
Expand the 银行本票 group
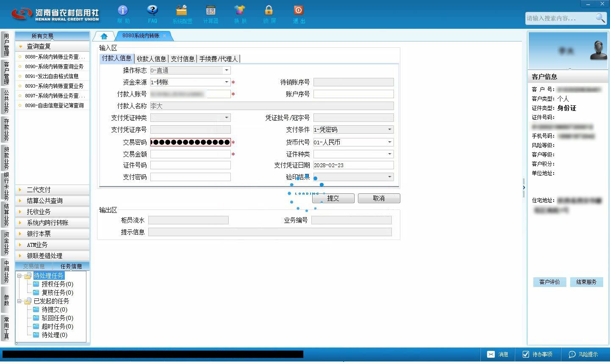click(x=52, y=234)
